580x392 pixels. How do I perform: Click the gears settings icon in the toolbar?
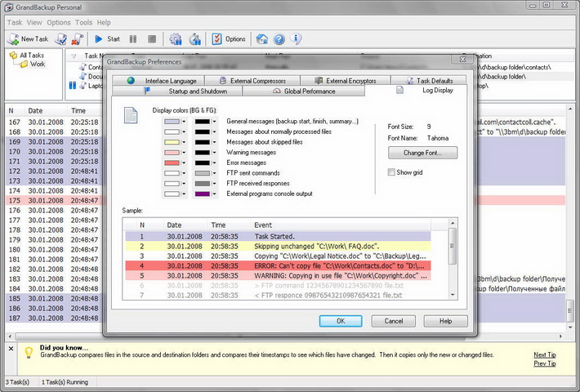[176, 39]
